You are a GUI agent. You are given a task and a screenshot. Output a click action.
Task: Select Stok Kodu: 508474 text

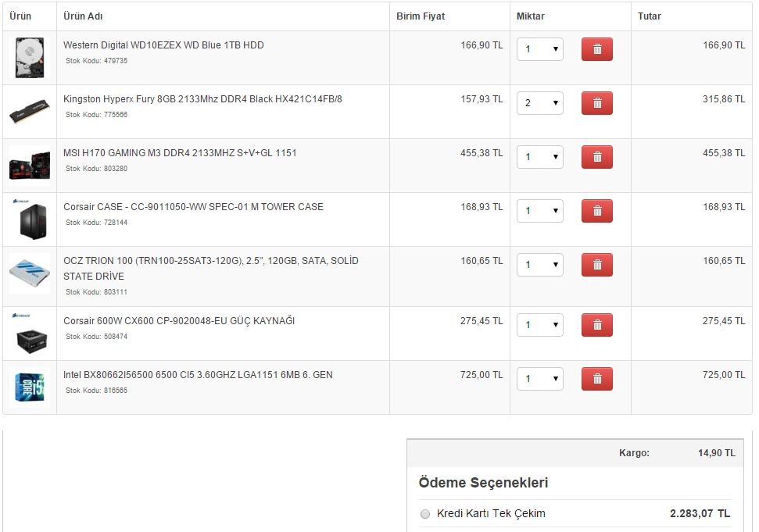point(97,337)
